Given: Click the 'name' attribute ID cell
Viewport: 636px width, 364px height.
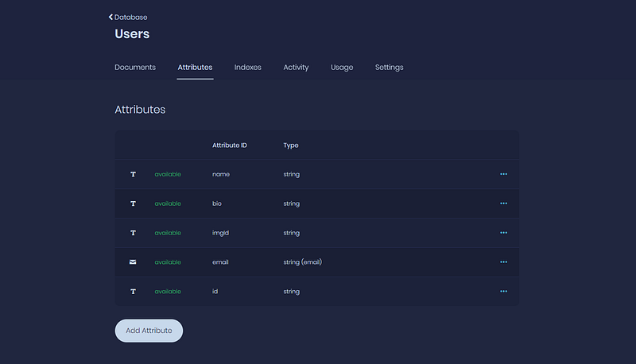Looking at the screenshot, I should click(221, 174).
